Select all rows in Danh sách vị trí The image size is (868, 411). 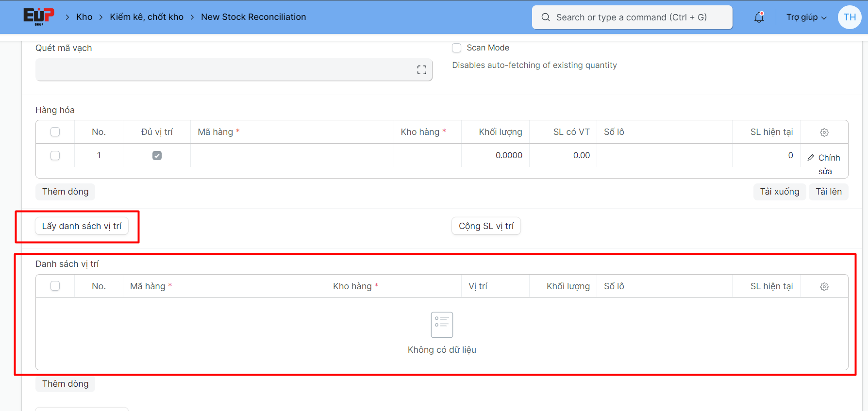tap(55, 286)
